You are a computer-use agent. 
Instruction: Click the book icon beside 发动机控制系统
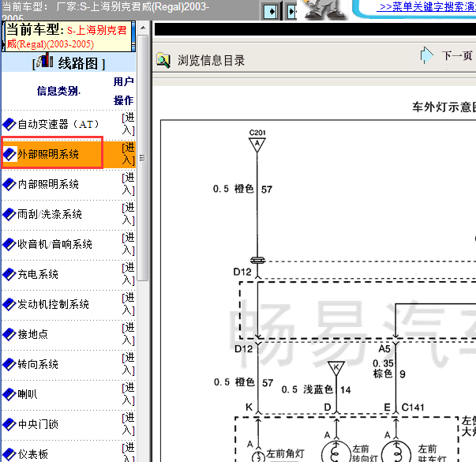pos(9,304)
